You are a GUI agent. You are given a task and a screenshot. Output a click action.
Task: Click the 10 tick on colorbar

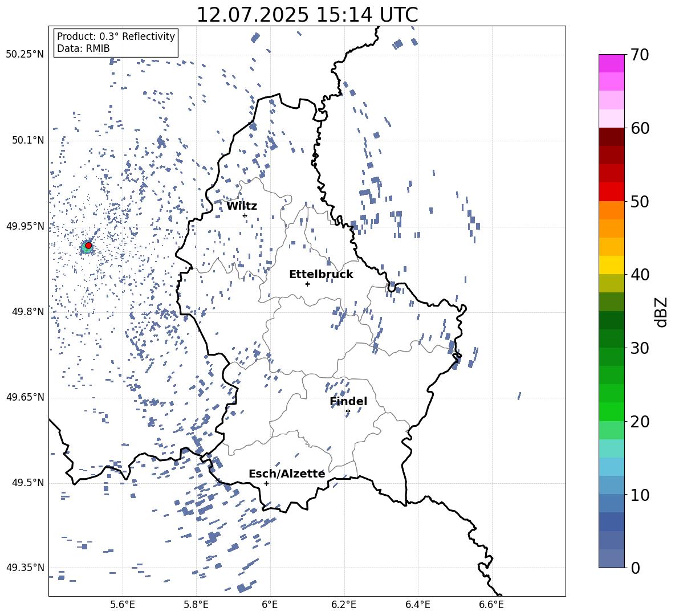[640, 495]
